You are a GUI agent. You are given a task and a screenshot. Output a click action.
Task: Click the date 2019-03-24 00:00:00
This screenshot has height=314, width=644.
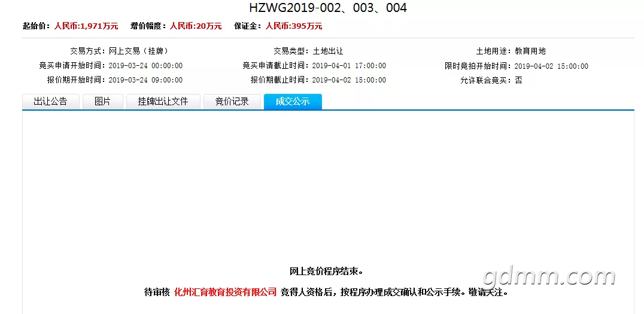145,66
